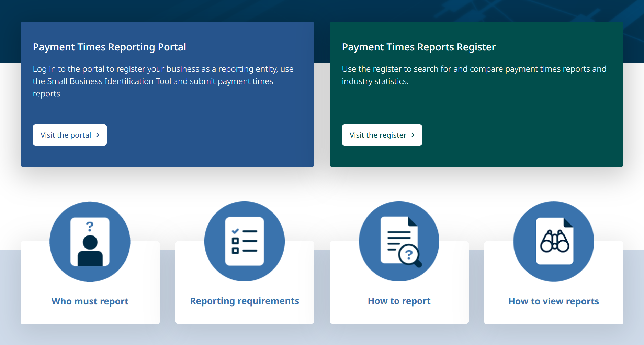Open the Reporting requirements link
644x345 pixels.
click(244, 301)
